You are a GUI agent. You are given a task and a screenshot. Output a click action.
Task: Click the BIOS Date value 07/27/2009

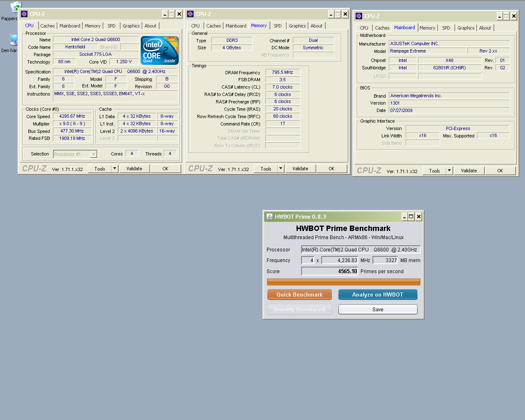tap(449, 110)
